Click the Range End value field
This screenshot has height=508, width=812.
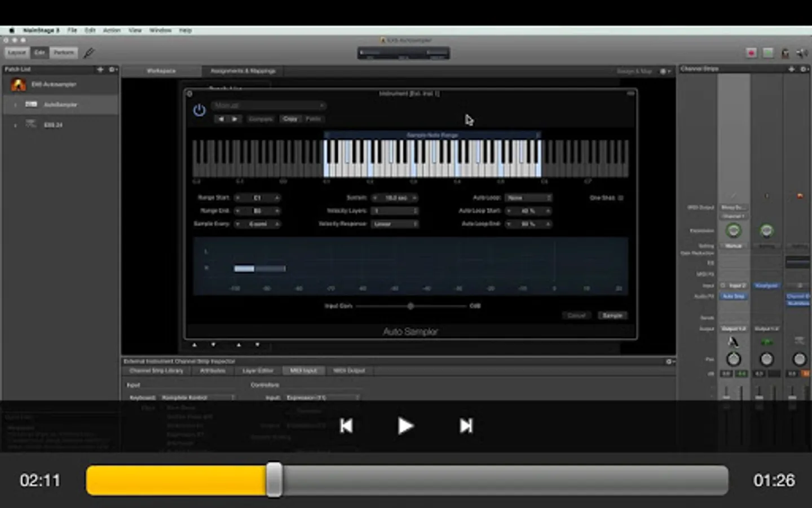coord(257,211)
